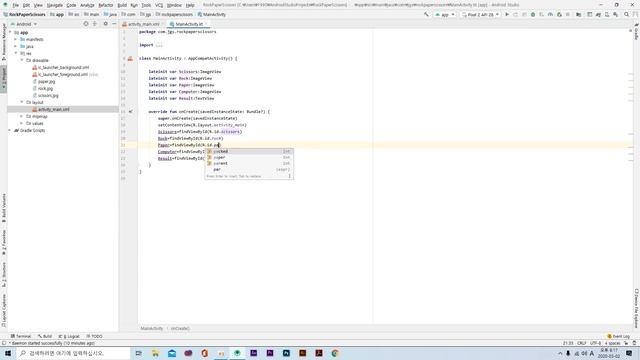Open the Terminal tool window
This screenshot has height=360, width=640.
pos(21,336)
